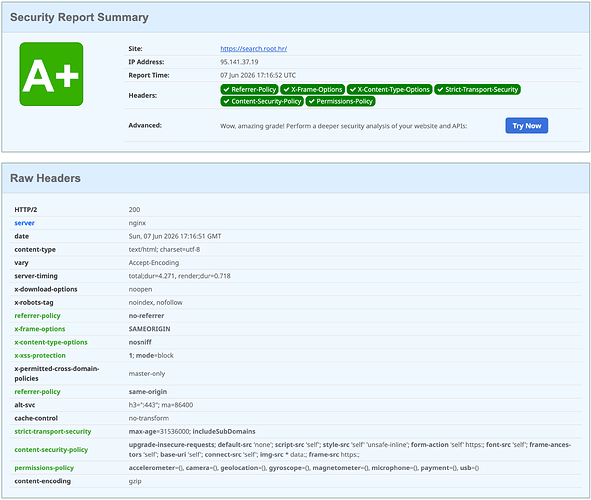The width and height of the screenshot is (591, 500).
Task: Click the X-Frame-Options header badge
Action: [x=312, y=89]
